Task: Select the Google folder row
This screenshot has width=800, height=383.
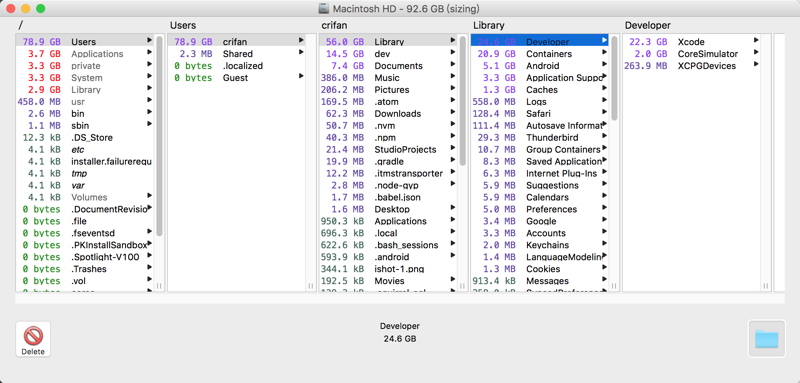Action: [540, 221]
